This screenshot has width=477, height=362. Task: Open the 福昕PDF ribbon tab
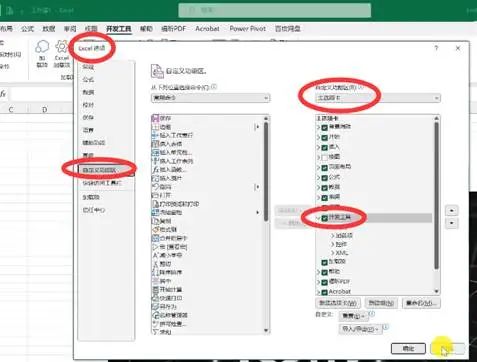point(174,29)
